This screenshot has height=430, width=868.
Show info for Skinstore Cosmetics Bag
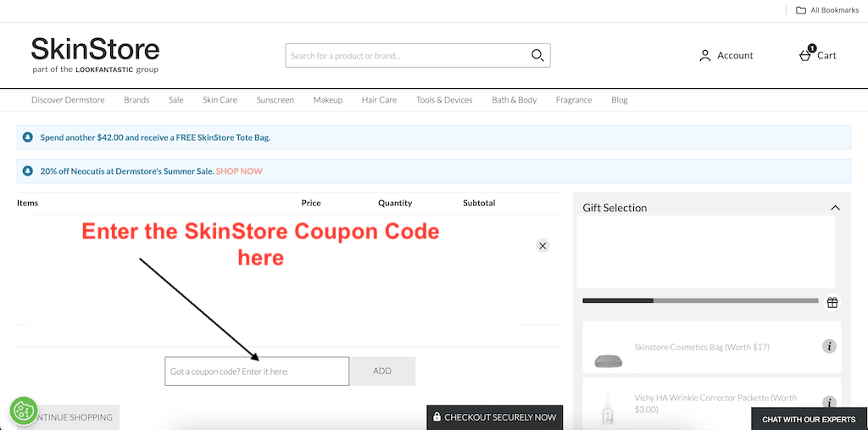[829, 346]
